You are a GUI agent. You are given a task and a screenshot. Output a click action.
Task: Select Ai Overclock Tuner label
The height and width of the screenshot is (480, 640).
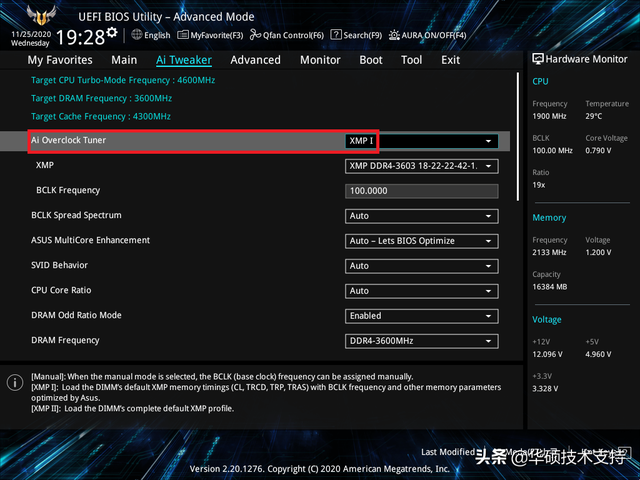pos(69,140)
